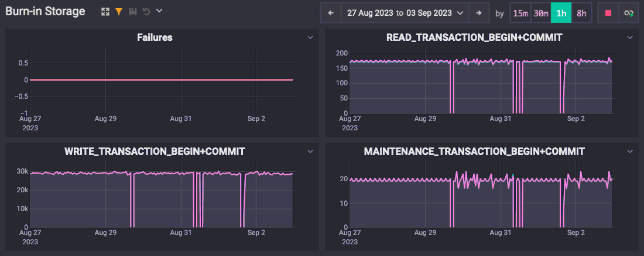Click the 10k axis label in WRITE chart
Screen dimensions: 644x256
23,209
